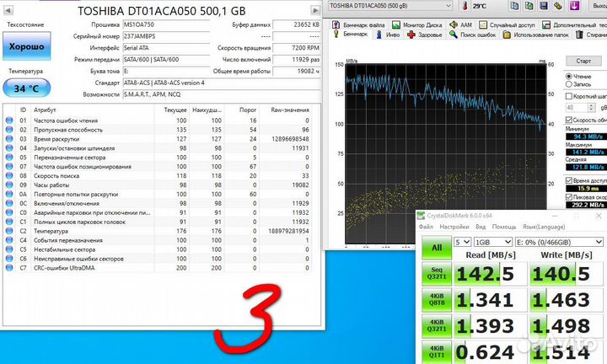Click status circle for attribute 0C Включения/отключения
This screenshot has height=364, width=607.
[x=9, y=203]
